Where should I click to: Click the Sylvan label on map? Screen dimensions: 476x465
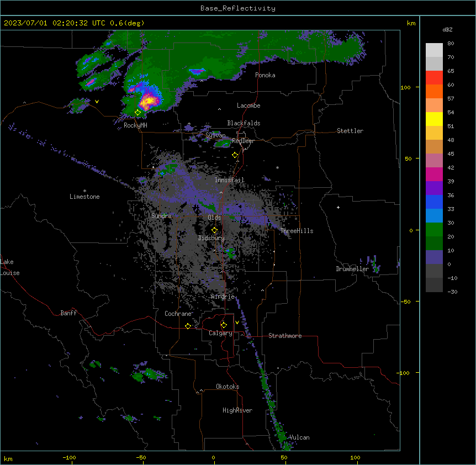pyautogui.click(x=215, y=135)
